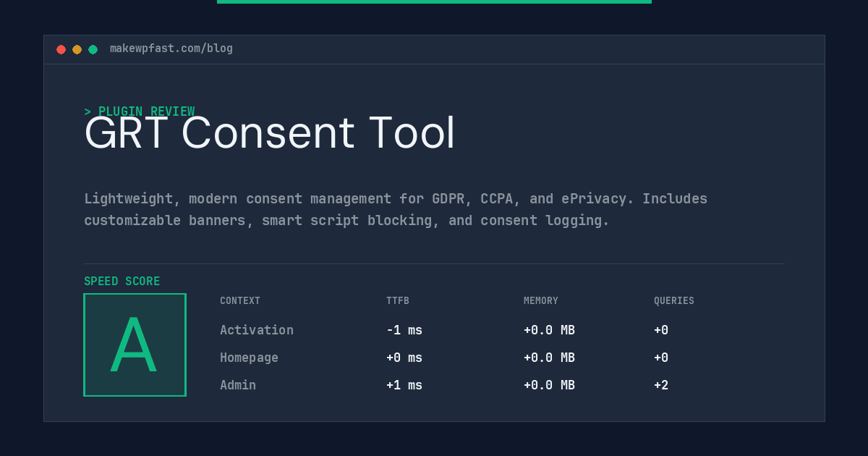The height and width of the screenshot is (456, 868).
Task: Click the yellow minimize dot
Action: (x=77, y=49)
